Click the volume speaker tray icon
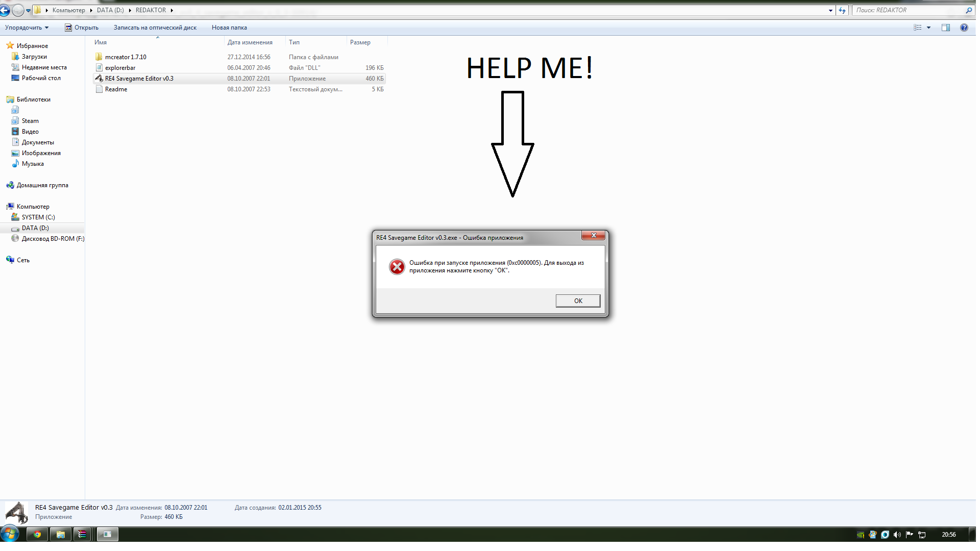This screenshot has height=551, width=980. (897, 535)
